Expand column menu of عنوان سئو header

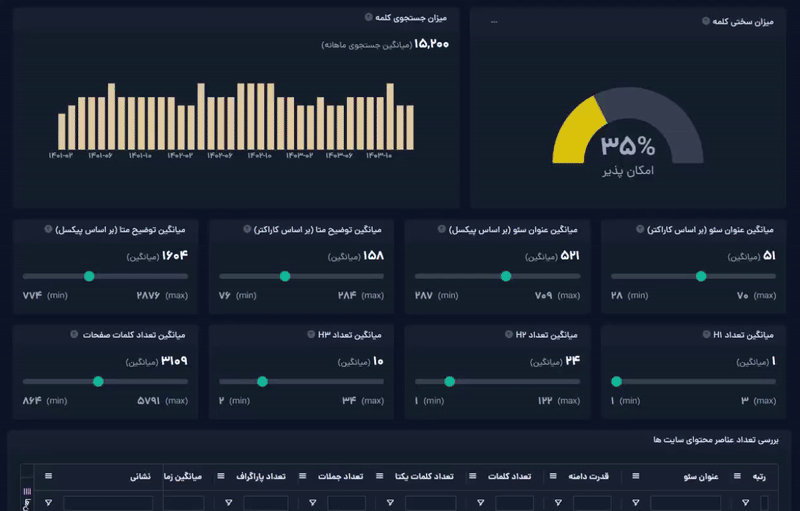(636, 477)
